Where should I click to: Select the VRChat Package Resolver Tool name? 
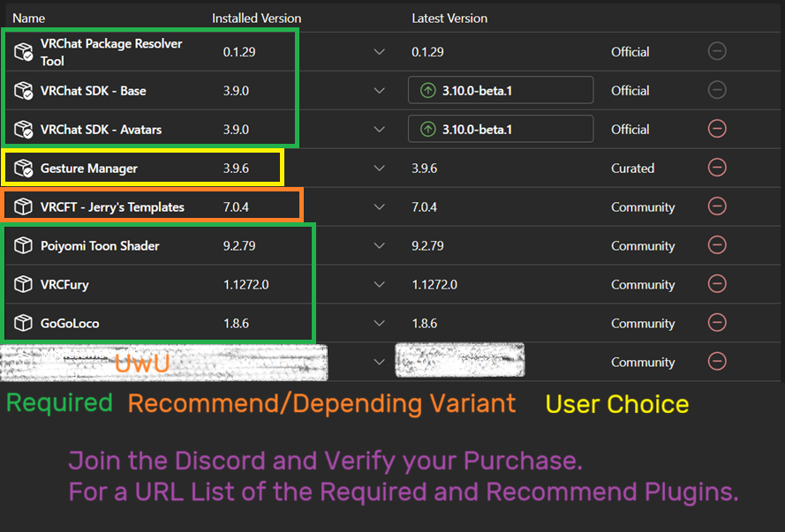pyautogui.click(x=111, y=52)
